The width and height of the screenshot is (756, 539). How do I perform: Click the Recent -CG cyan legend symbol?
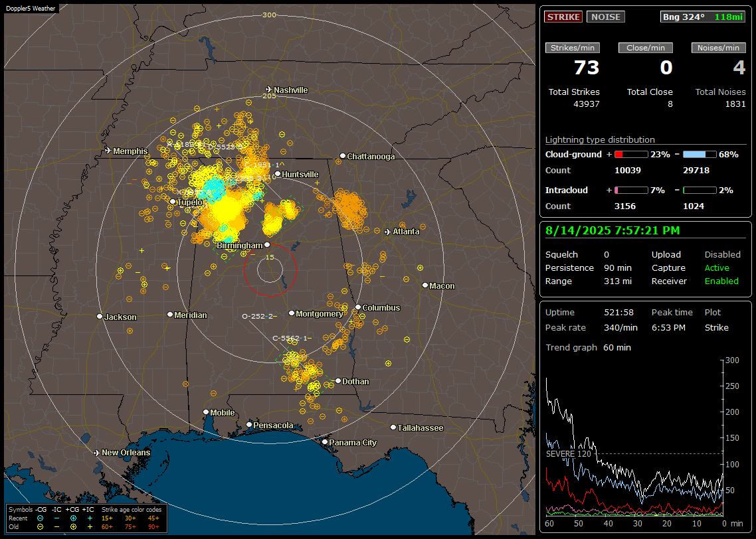pos(40,518)
